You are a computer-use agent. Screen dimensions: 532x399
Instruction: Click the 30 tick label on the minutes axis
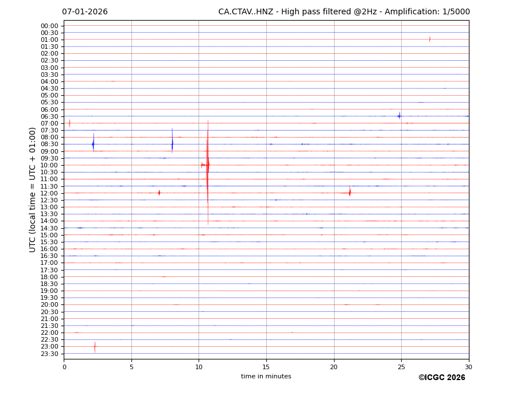468,367
